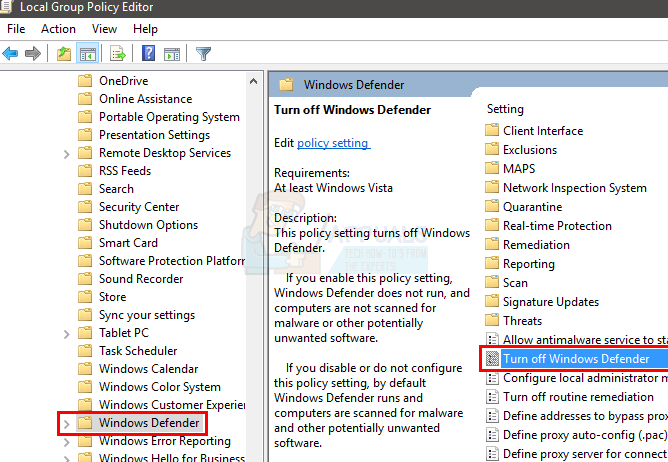Viewport: 668px width, 462px height.
Task: Open the Action menu
Action: [58, 29]
